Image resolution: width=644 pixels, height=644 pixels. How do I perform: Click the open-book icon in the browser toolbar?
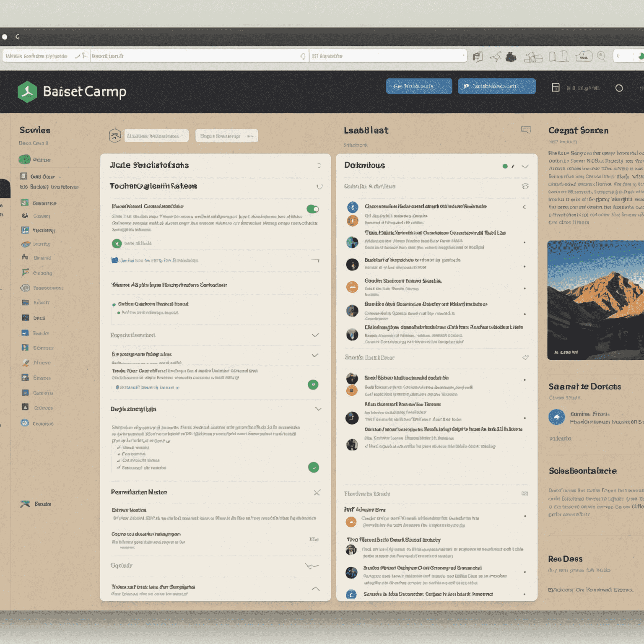558,56
